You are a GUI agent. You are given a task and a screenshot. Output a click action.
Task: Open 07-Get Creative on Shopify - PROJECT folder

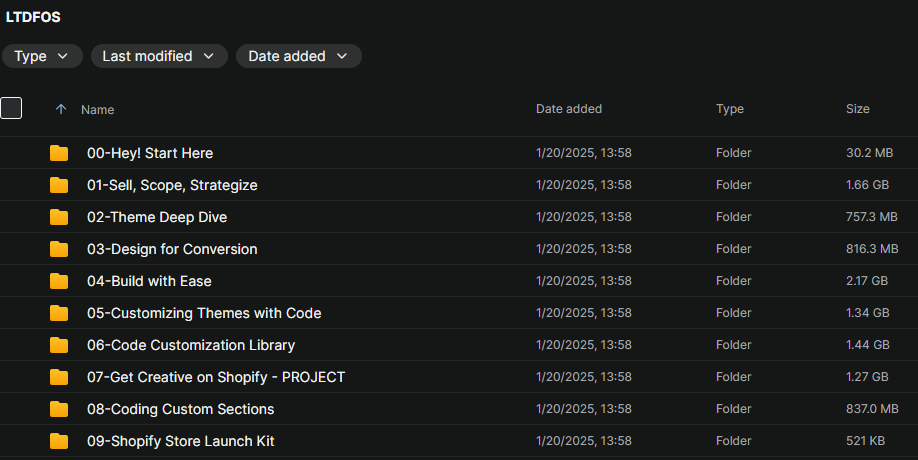pos(216,377)
